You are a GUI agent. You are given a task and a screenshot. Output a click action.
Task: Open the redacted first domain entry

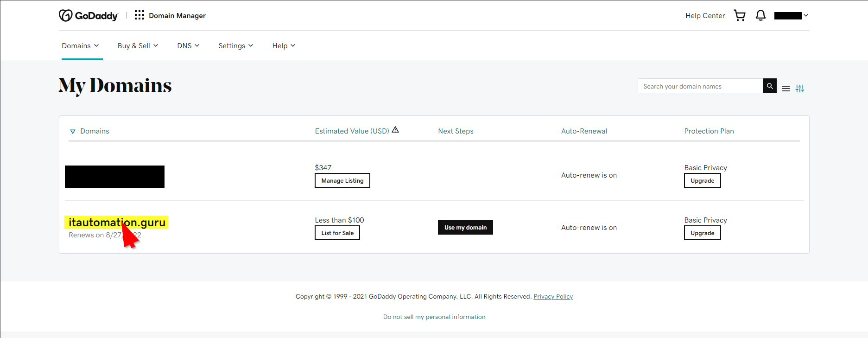[114, 177]
